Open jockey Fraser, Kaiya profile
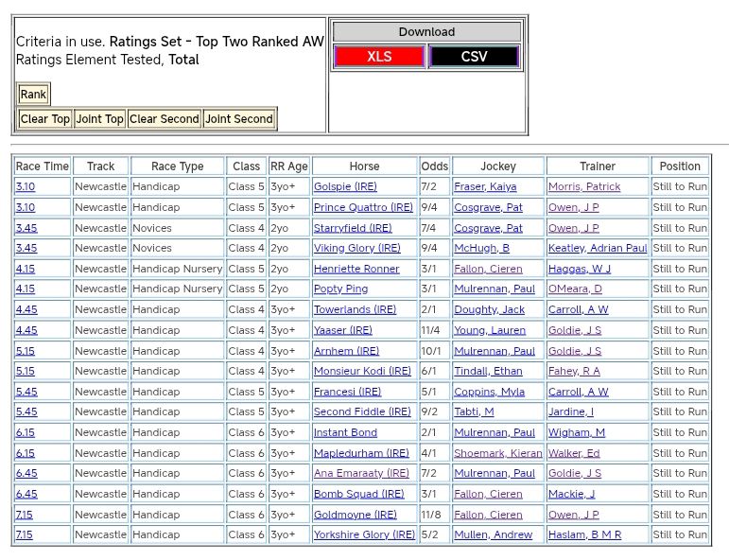 click(x=485, y=187)
